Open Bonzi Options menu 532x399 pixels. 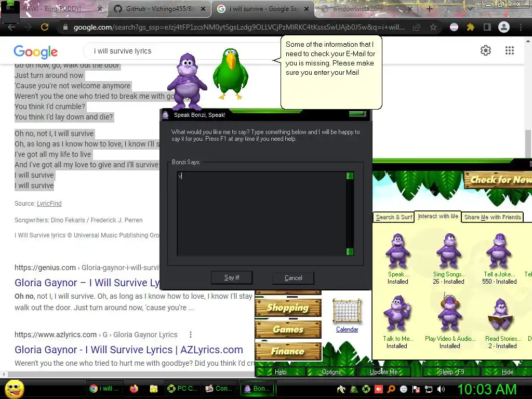[331, 372]
